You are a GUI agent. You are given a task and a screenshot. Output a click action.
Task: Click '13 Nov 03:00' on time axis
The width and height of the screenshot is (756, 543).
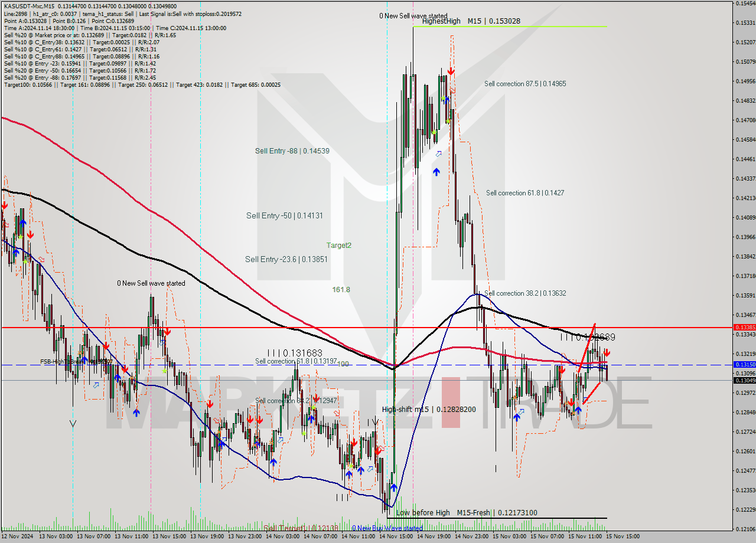tap(56, 537)
